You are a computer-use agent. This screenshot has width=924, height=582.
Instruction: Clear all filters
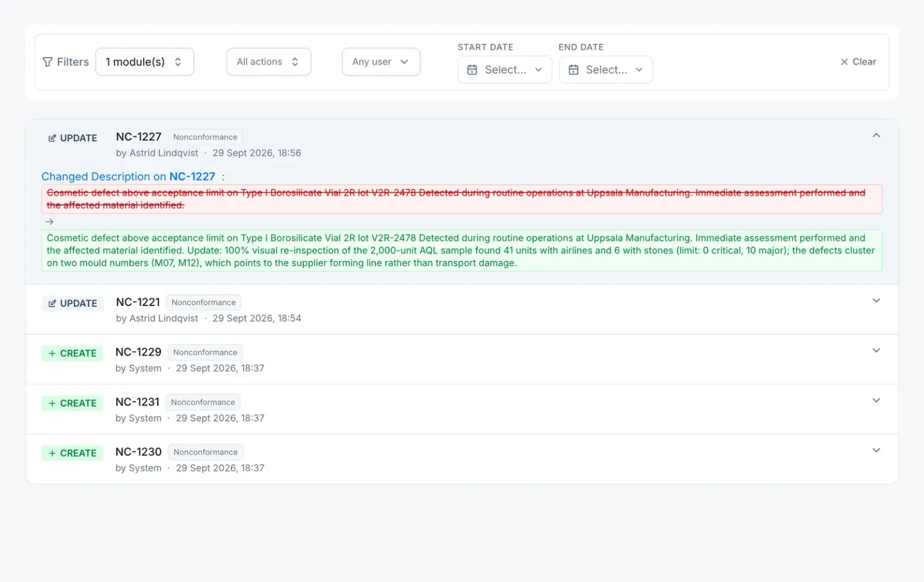pyautogui.click(x=858, y=62)
